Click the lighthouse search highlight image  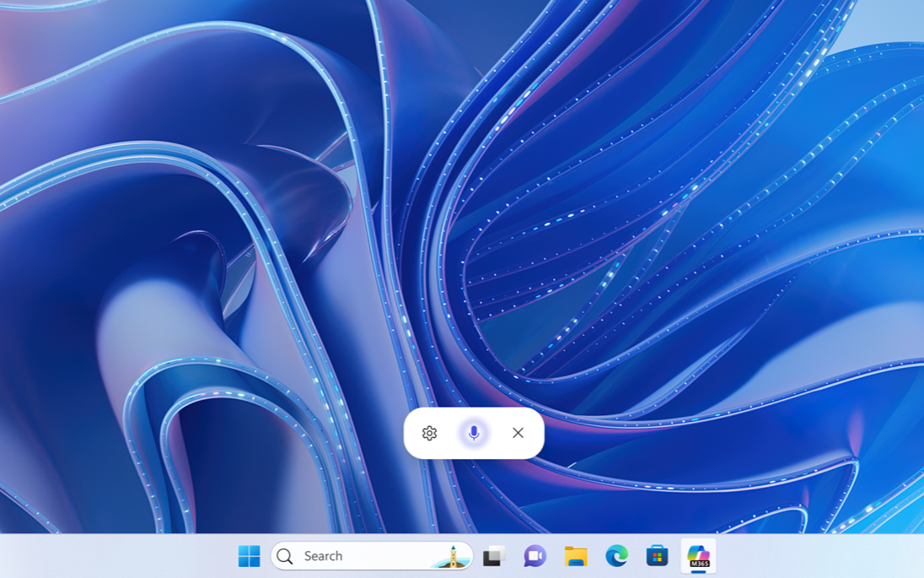point(454,557)
